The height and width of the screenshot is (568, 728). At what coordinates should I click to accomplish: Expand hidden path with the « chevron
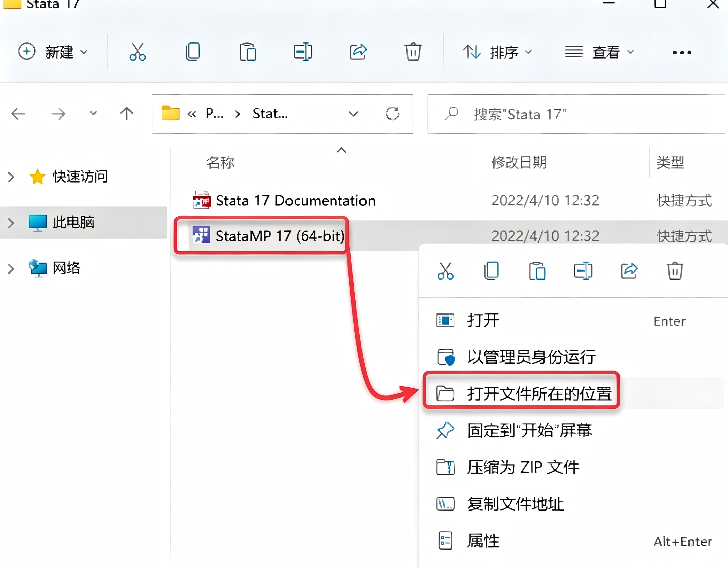click(192, 114)
